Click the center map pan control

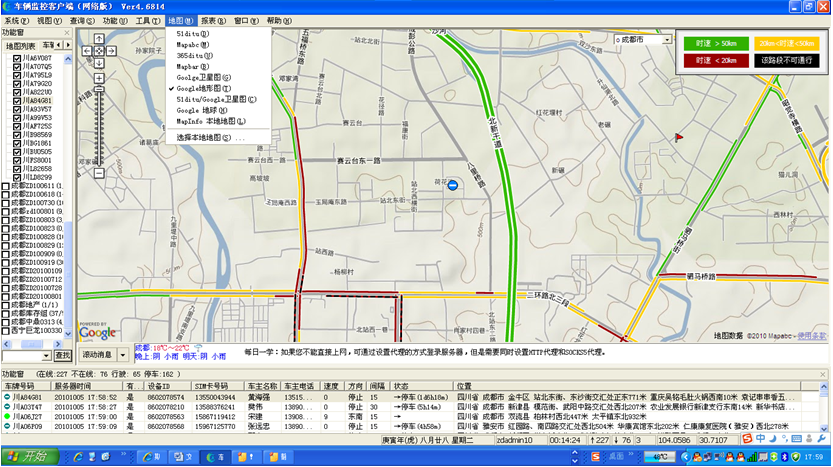(99, 50)
